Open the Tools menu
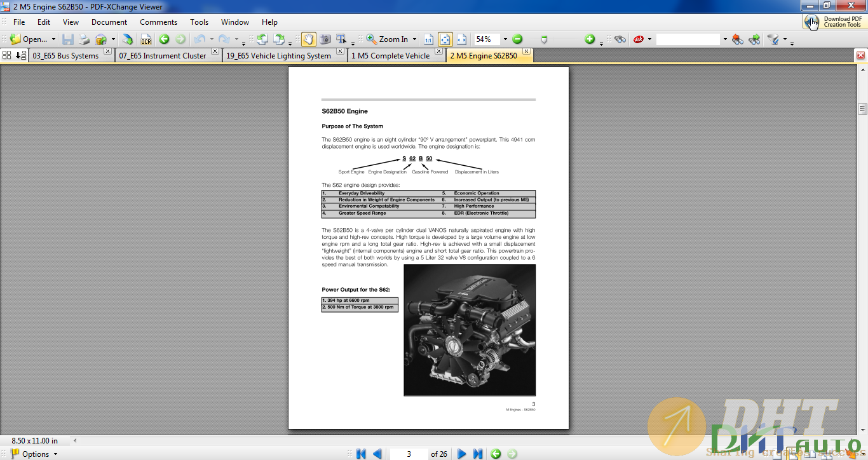Viewport: 868px width, 460px height. [199, 22]
